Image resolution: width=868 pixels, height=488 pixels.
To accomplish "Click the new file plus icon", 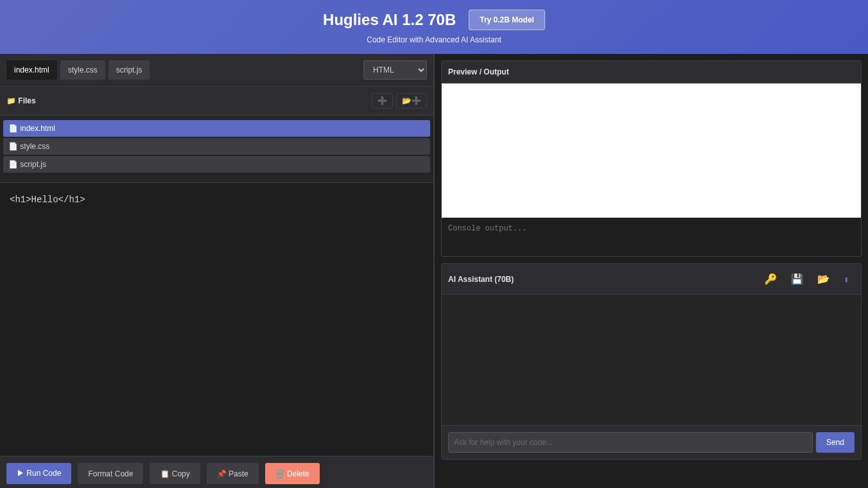I will pyautogui.click(x=382, y=101).
